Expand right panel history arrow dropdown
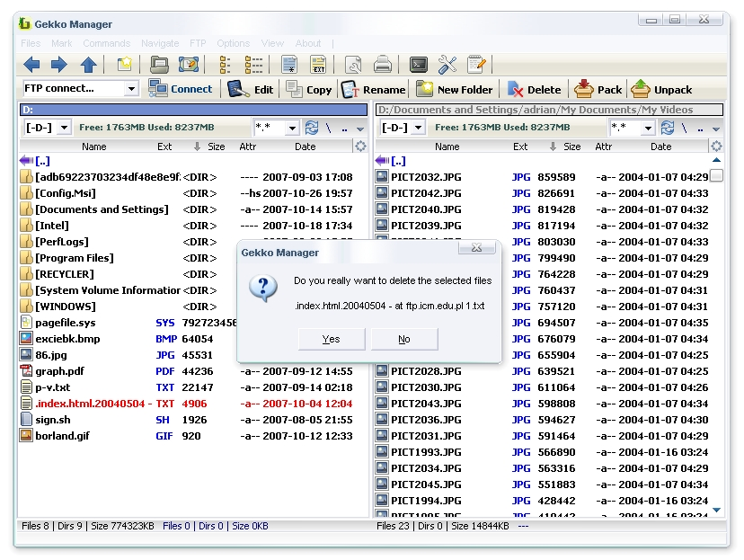This screenshot has height=560, width=744. (716, 129)
